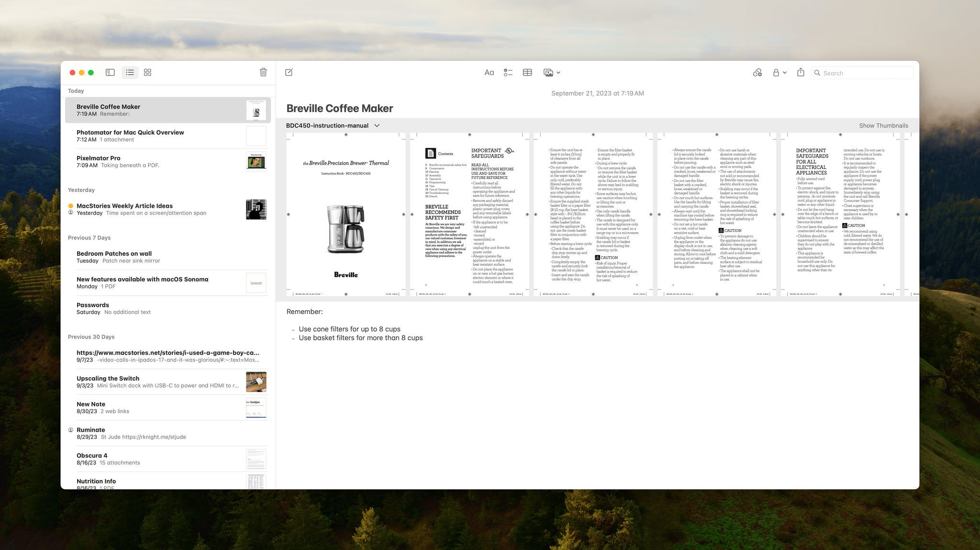Create a new note
The width and height of the screenshot is (980, 550).
[289, 72]
